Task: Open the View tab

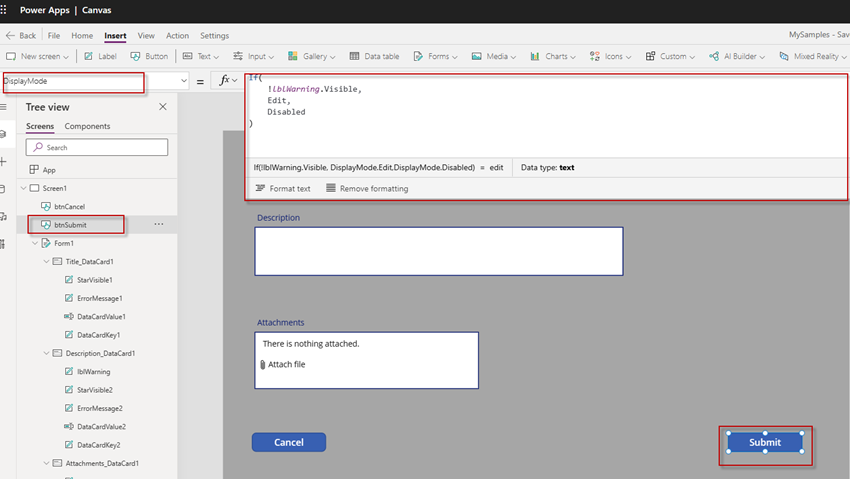Action: click(x=146, y=36)
